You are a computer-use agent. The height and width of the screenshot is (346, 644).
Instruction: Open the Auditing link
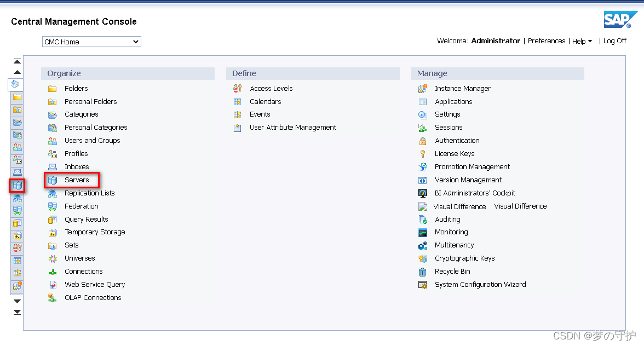point(447,219)
